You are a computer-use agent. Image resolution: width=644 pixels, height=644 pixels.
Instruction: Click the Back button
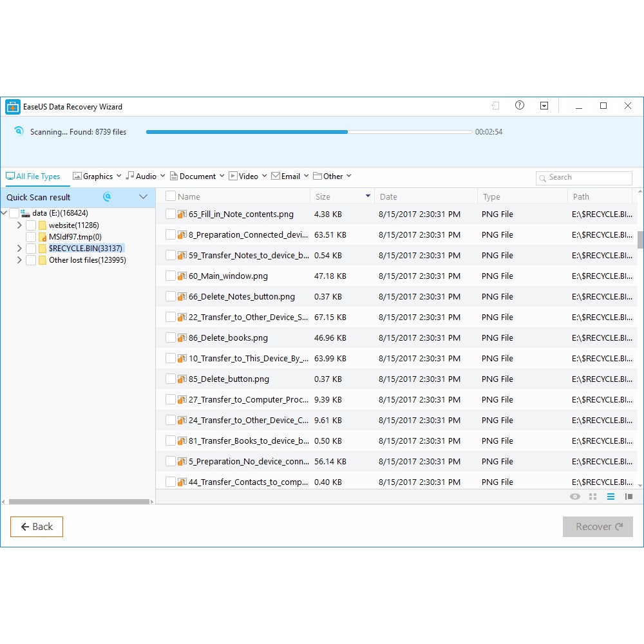tap(37, 527)
